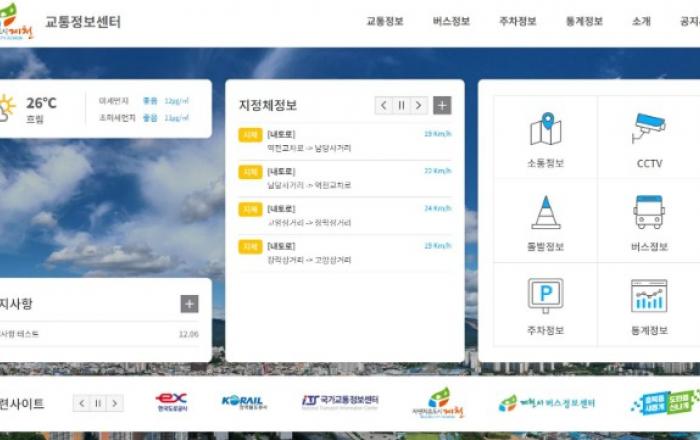
Task: Open the 통계정보 chart icon
Action: click(649, 296)
